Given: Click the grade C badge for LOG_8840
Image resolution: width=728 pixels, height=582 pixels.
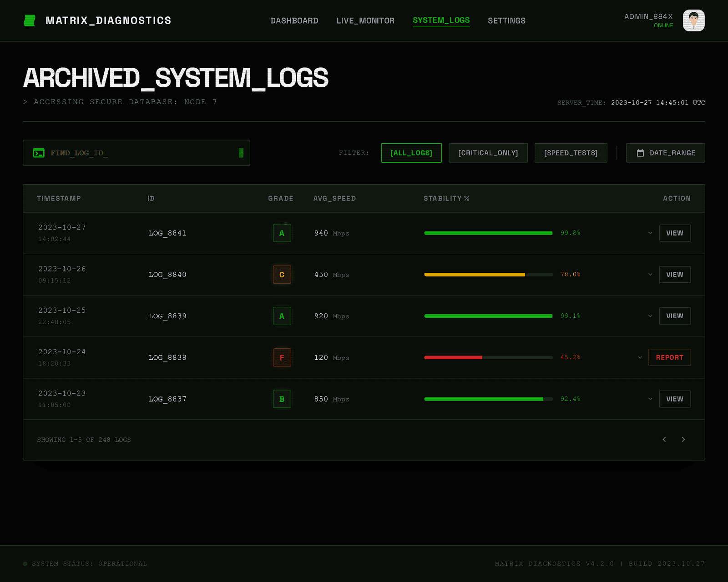Looking at the screenshot, I should click(x=282, y=275).
